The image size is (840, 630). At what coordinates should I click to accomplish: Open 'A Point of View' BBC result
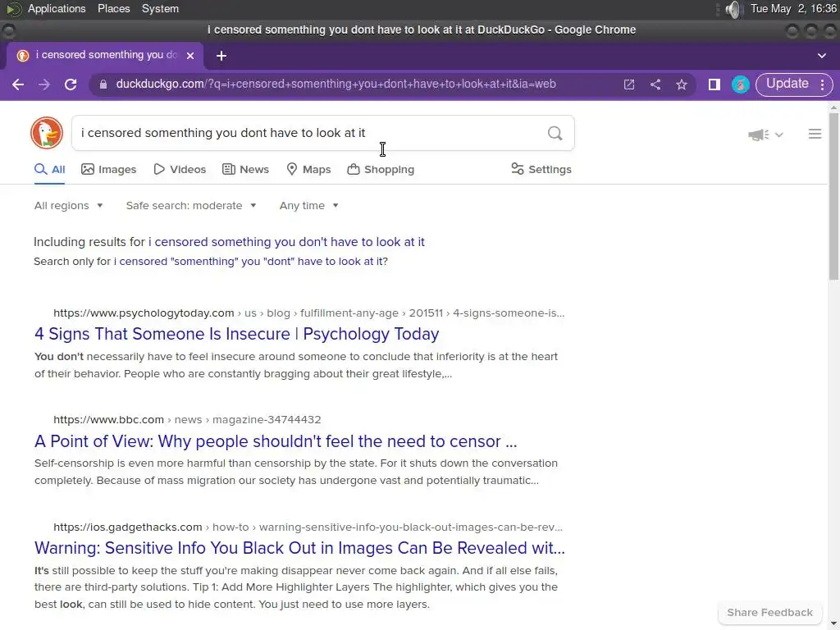pos(276,441)
